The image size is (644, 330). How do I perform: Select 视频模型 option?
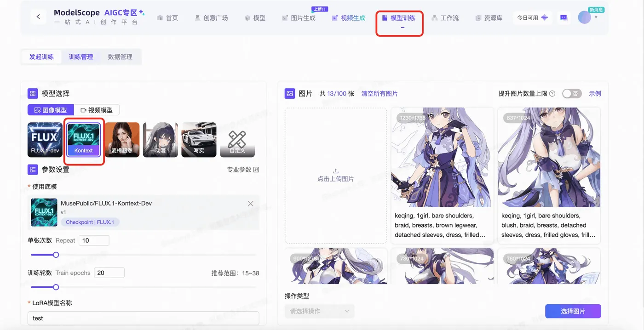point(97,110)
